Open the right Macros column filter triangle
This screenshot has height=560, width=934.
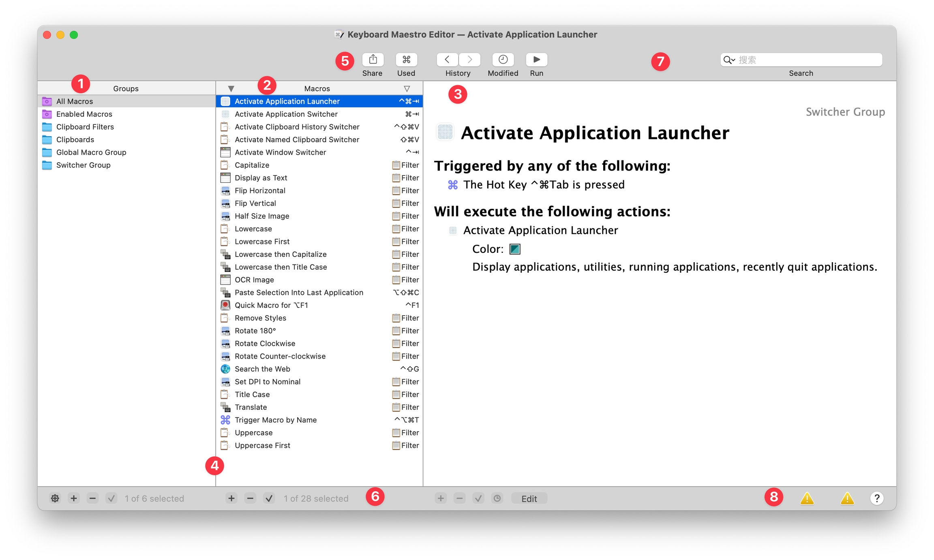coord(407,88)
